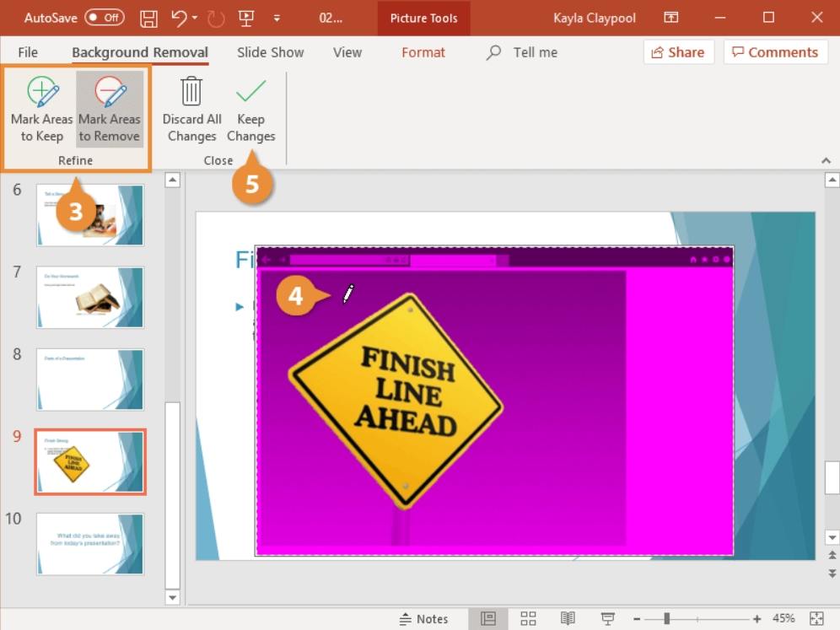Click the Undo arrow icon
This screenshot has width=840, height=630.
click(x=178, y=18)
